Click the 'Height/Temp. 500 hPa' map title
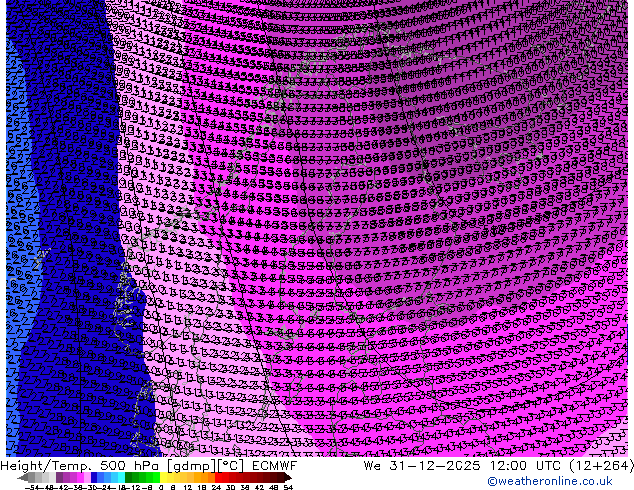The width and height of the screenshot is (634, 490). pos(81,466)
